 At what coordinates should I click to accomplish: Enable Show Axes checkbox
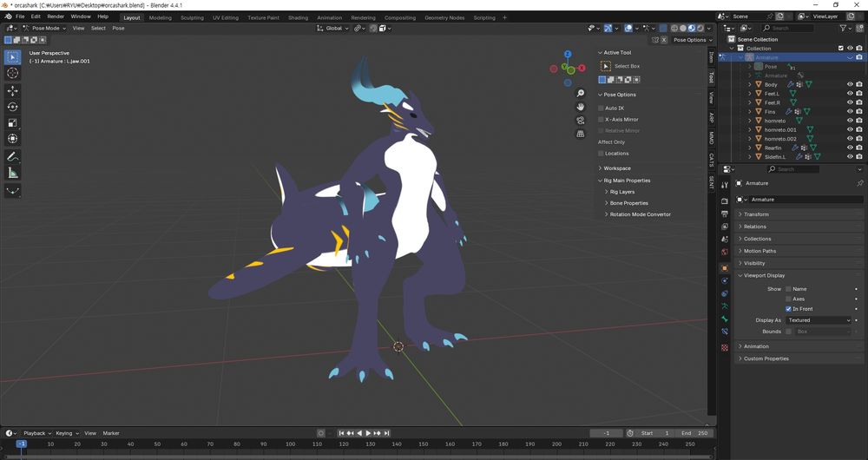coord(788,299)
